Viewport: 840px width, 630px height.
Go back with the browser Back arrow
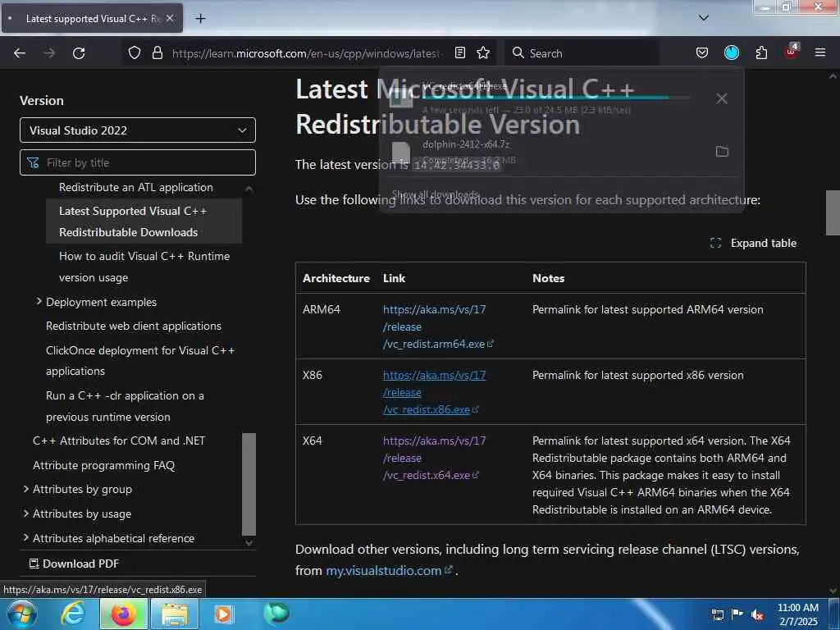click(x=20, y=53)
